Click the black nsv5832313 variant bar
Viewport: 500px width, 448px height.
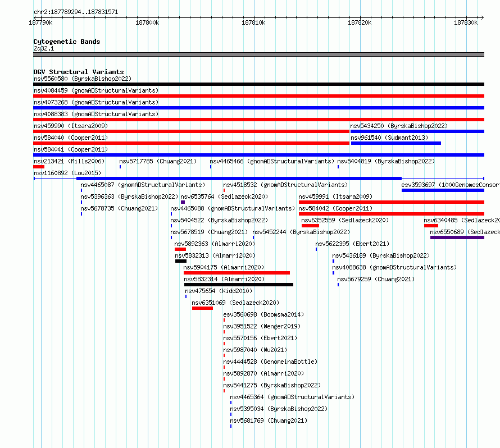(x=181, y=261)
